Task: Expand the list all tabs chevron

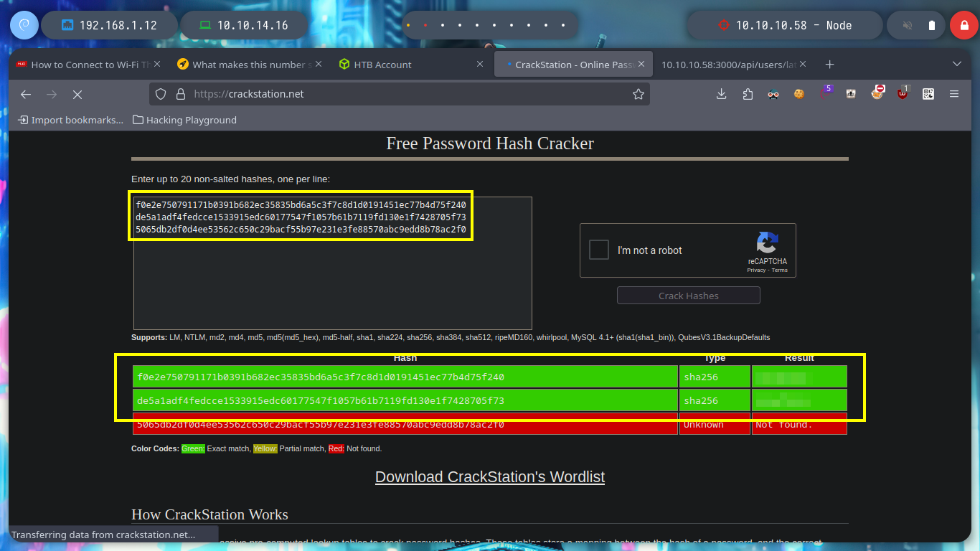Action: point(956,65)
